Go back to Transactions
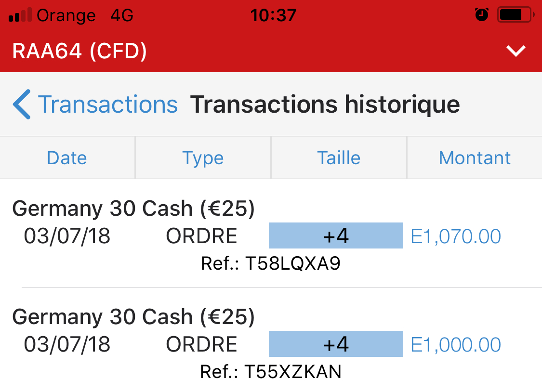 tap(107, 104)
